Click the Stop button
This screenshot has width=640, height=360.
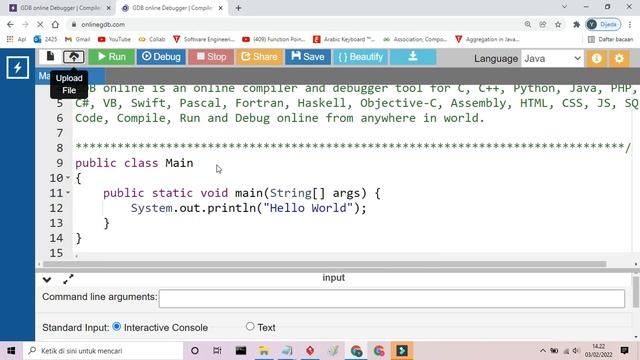211,57
